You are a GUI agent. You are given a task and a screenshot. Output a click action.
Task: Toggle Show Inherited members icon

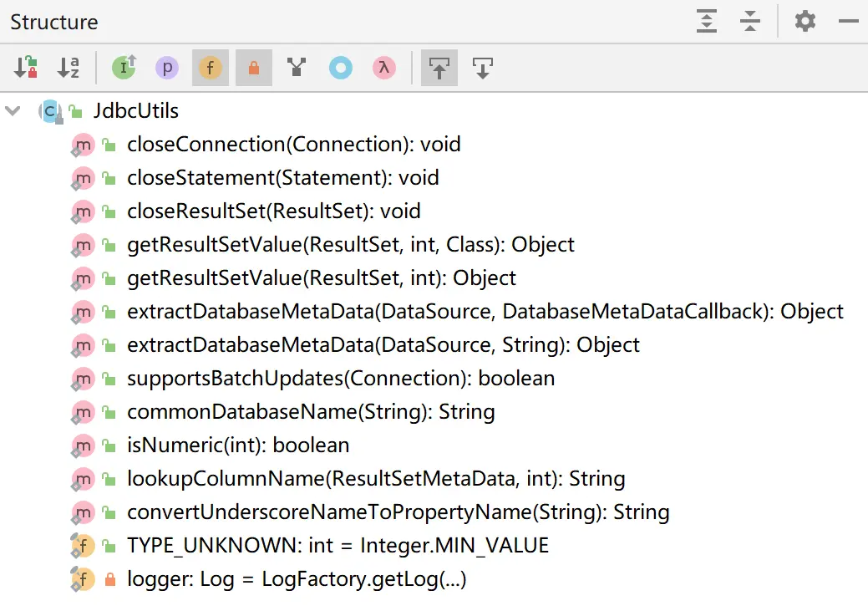click(124, 68)
